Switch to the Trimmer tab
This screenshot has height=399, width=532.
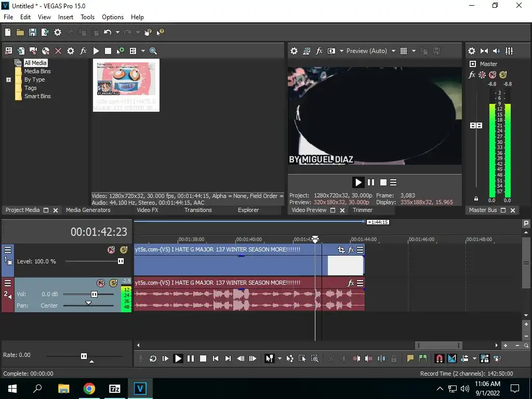362,210
